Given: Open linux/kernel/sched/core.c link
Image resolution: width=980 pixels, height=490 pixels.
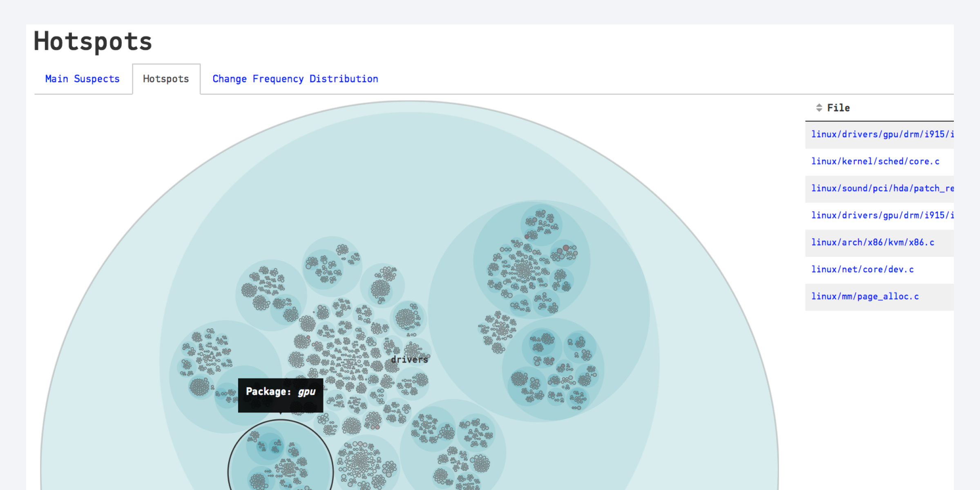Looking at the screenshot, I should [x=875, y=161].
